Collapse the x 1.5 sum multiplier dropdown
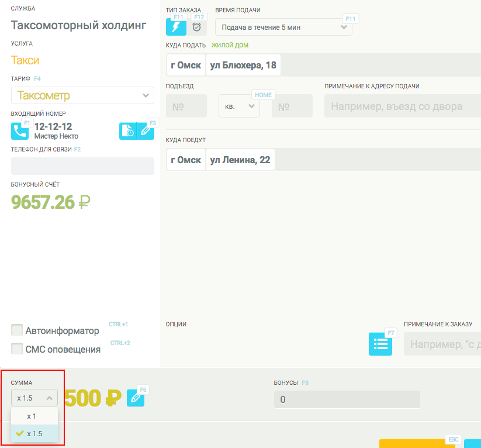 34,398
